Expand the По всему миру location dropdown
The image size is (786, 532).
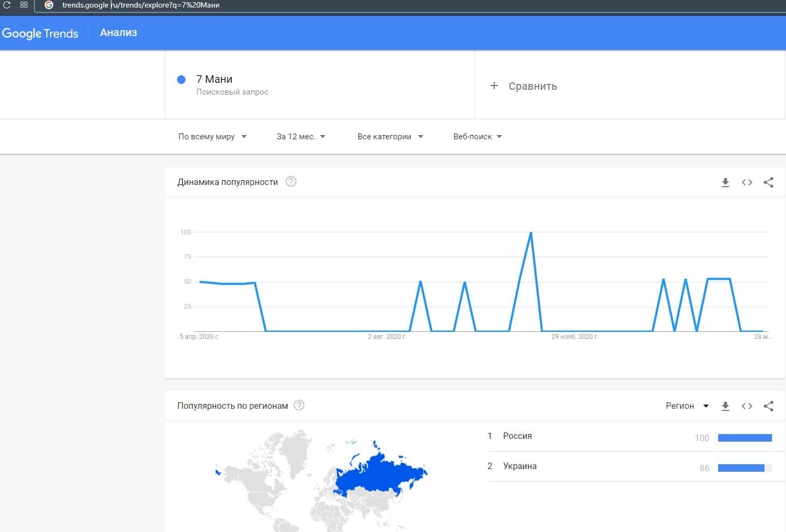pos(212,137)
